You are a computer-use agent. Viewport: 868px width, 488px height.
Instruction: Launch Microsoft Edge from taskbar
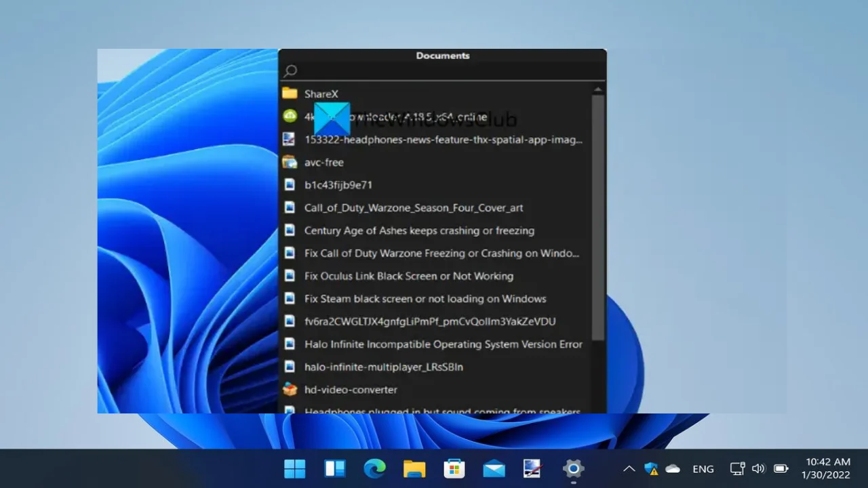374,468
